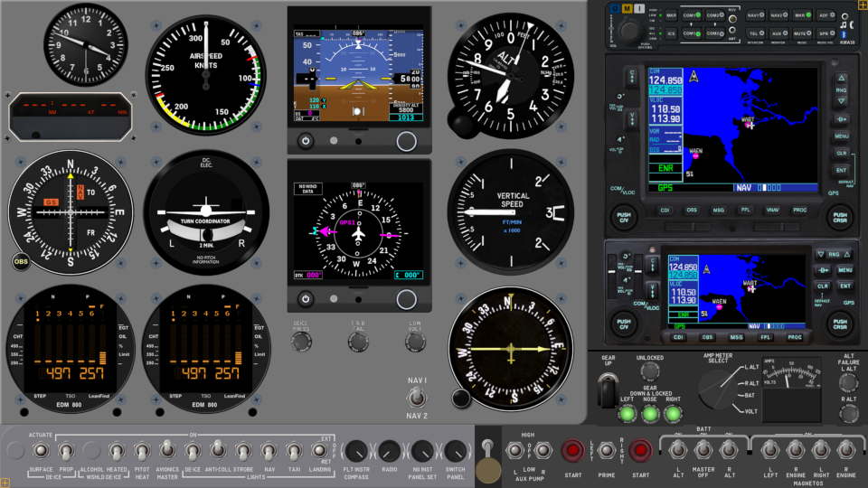868x488 pixels.
Task: Increase map range with RNG up arrow
Action: click(x=841, y=79)
